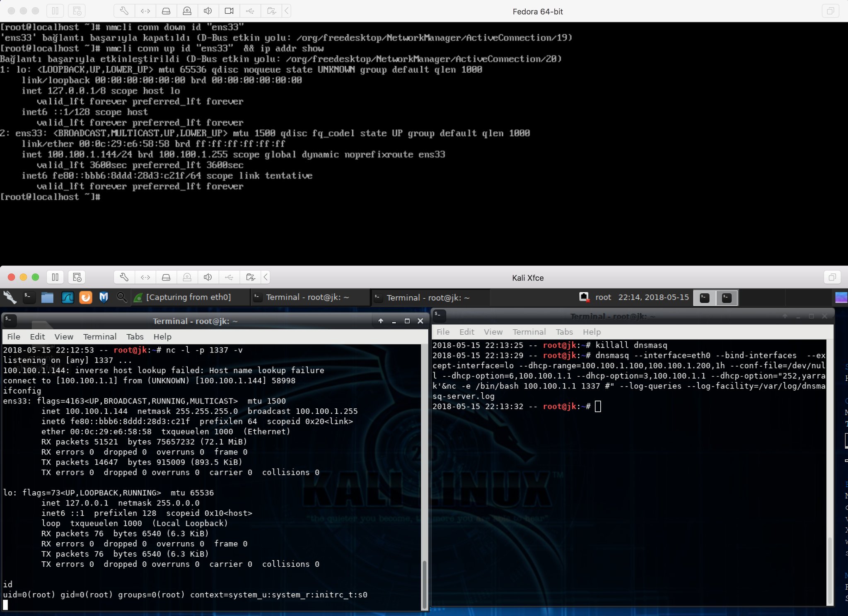The width and height of the screenshot is (848, 616).
Task: Switch to Capturing from eth0 taskbar window
Action: (188, 297)
